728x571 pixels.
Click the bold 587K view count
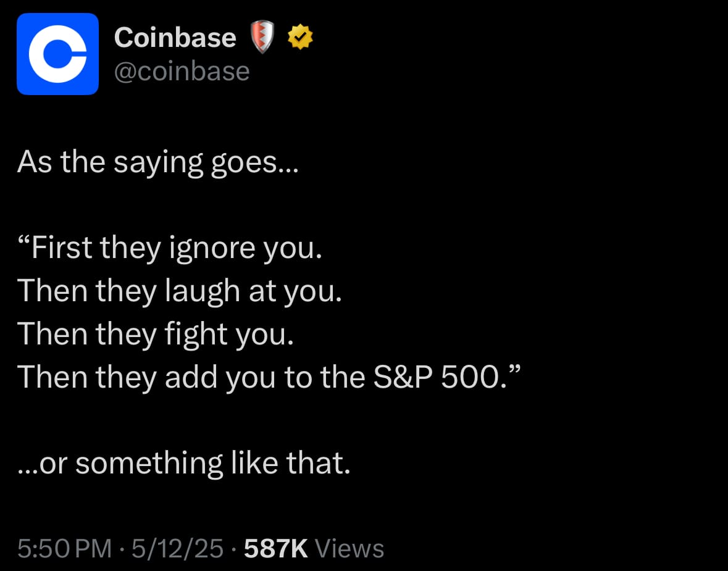pyautogui.click(x=276, y=549)
